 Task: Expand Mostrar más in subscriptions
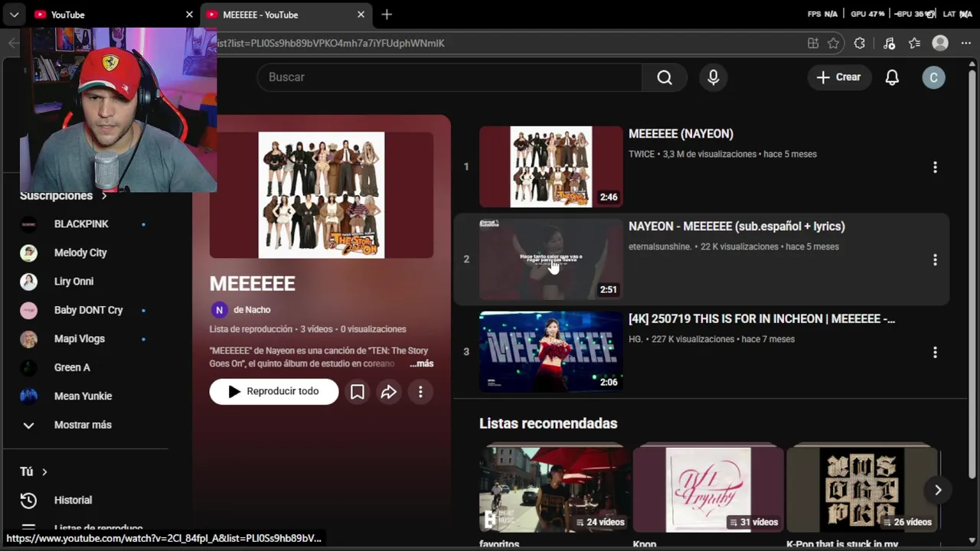[84, 425]
